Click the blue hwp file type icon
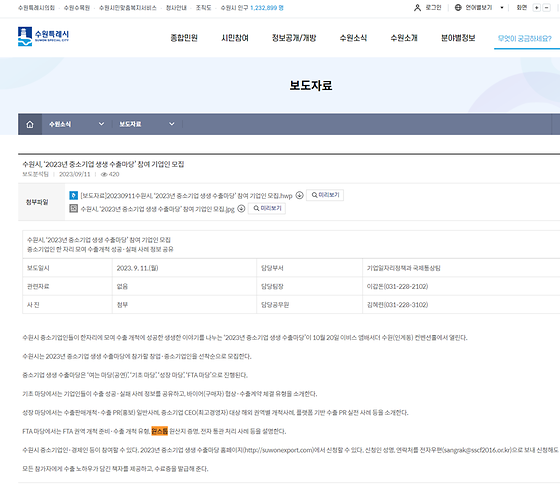The image size is (560, 485). click(74, 195)
